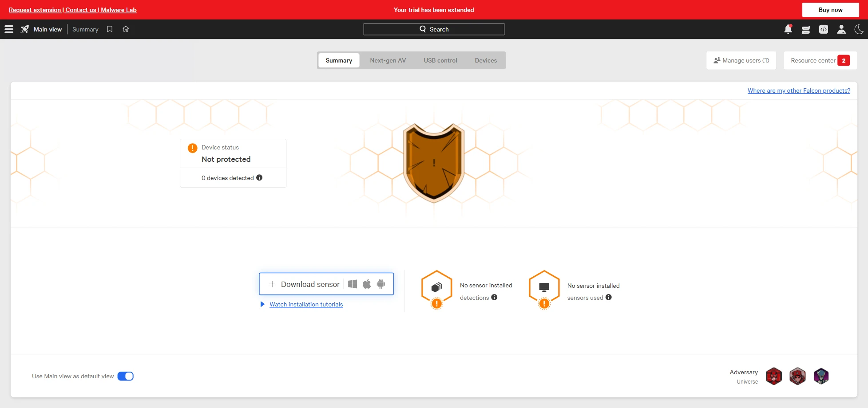Open notifications bell icon
The image size is (868, 408).
coord(788,29)
